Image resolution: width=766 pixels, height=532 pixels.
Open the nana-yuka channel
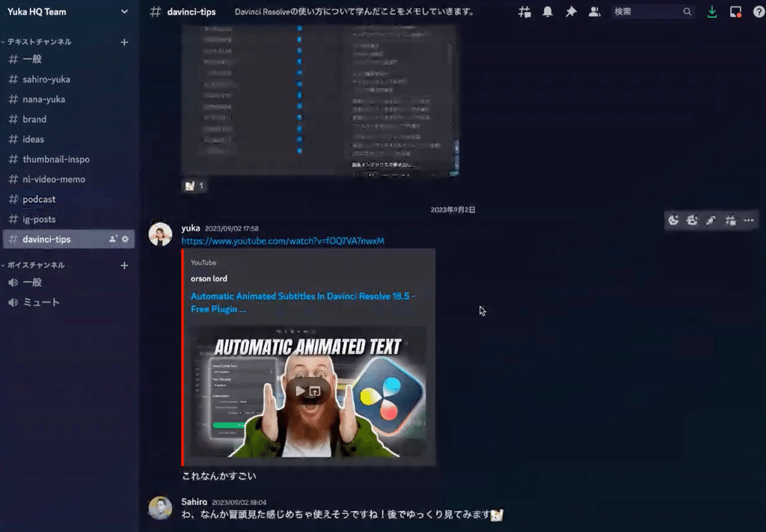click(x=68, y=100)
